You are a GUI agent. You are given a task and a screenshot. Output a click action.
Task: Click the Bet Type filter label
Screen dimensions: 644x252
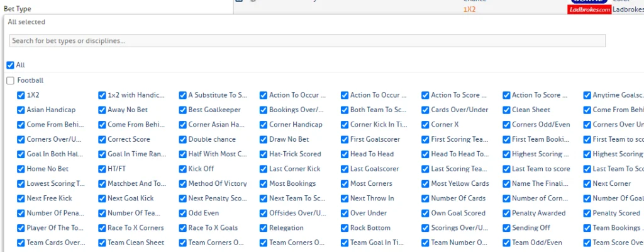tap(18, 9)
